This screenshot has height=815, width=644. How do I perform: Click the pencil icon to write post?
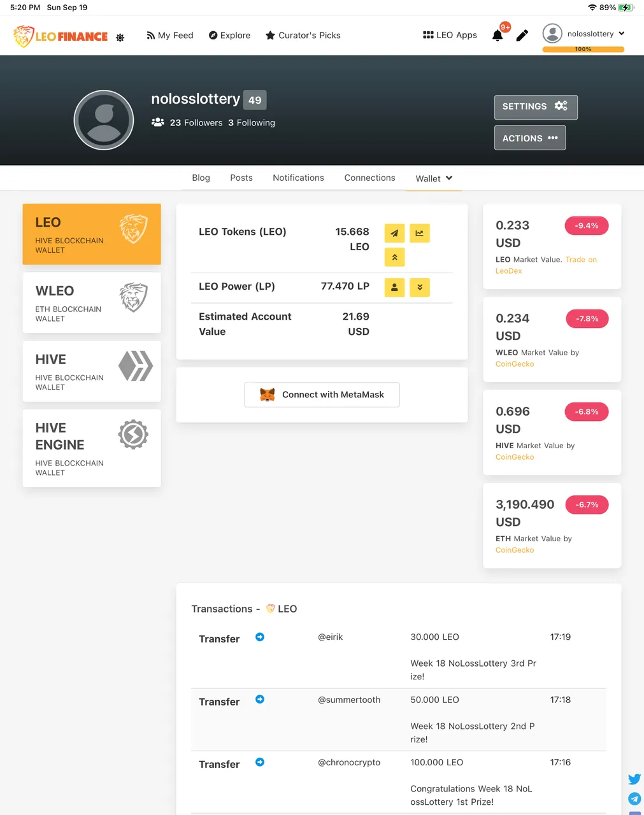[522, 36]
